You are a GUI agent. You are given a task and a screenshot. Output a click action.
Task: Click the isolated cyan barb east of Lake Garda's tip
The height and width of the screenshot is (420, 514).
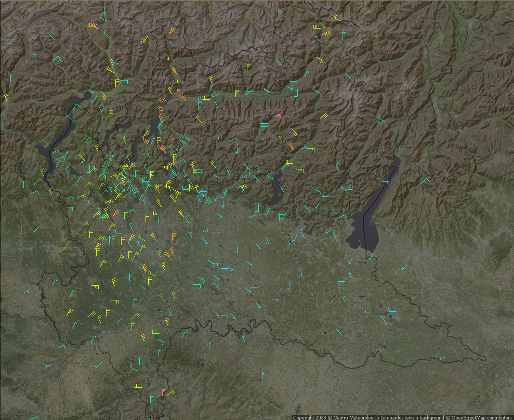click(404, 268)
